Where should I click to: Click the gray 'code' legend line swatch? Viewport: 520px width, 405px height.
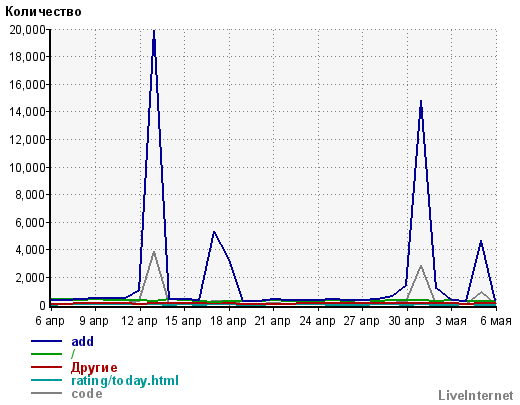tap(46, 393)
